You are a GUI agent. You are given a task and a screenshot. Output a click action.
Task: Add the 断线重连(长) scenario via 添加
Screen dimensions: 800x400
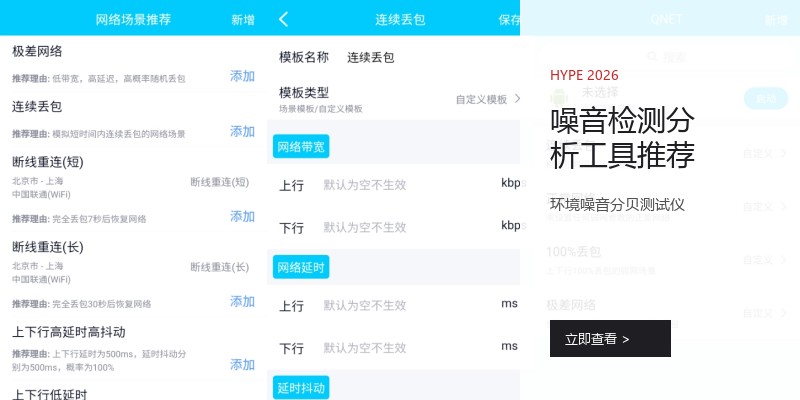[x=242, y=302]
